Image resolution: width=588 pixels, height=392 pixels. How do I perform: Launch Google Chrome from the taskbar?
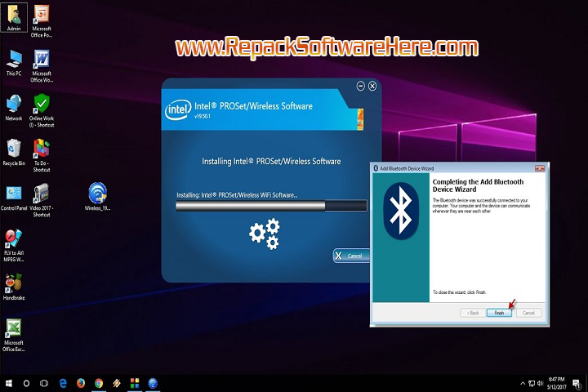click(99, 383)
